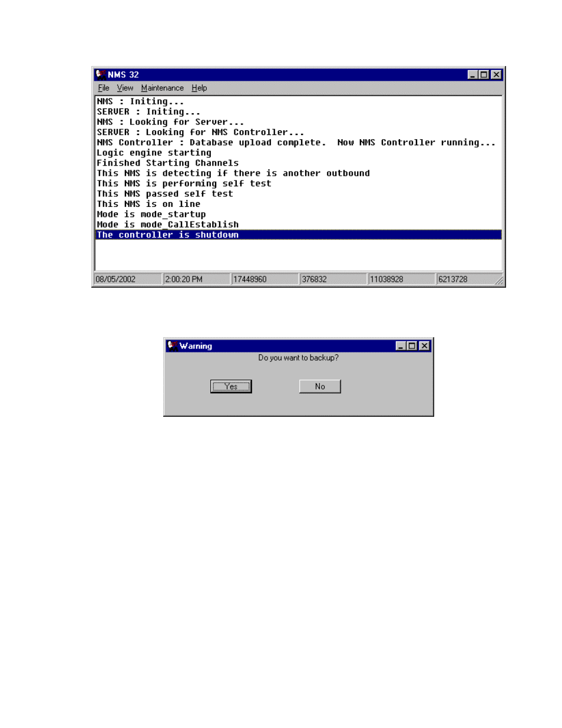Grab the resize grip at window corner

[x=500, y=282]
